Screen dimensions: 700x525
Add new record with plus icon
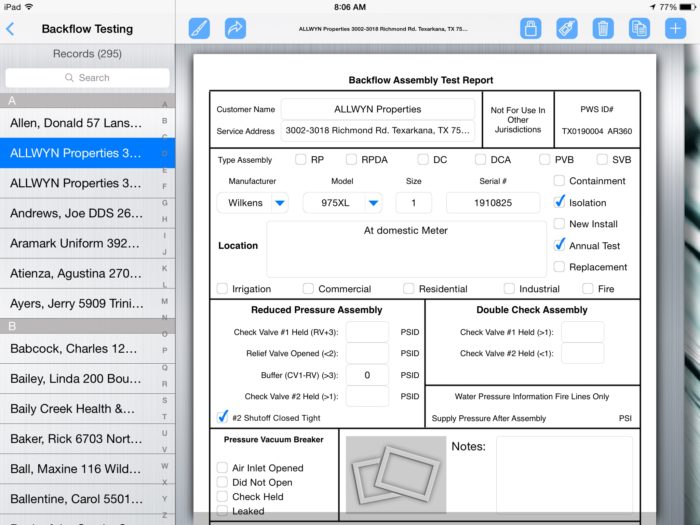point(675,29)
